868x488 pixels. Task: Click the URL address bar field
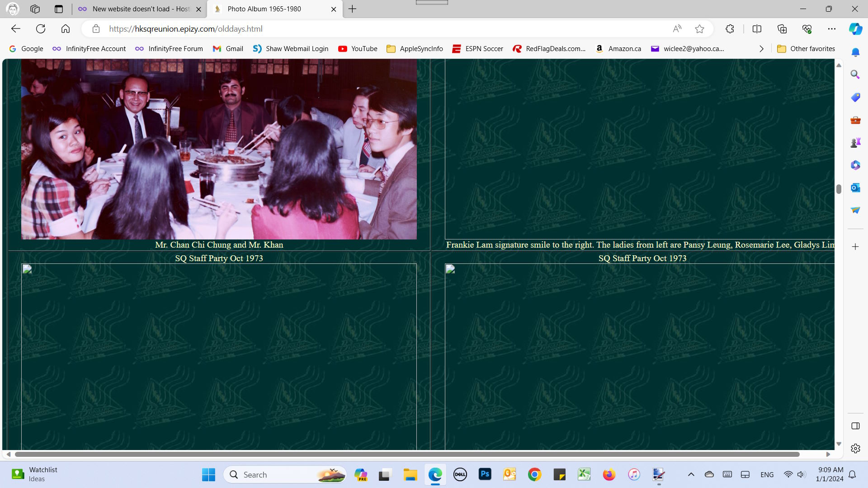[362, 29]
